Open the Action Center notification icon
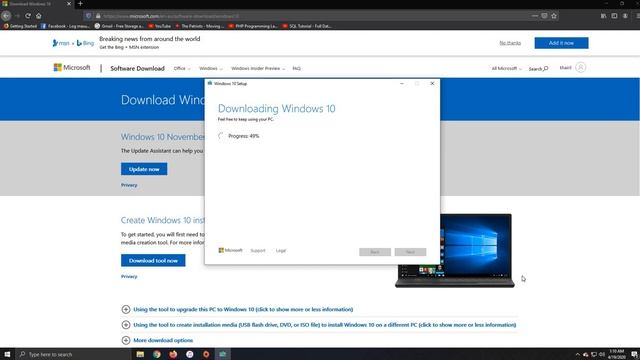Image resolution: width=640 pixels, height=360 pixels. [x=635, y=354]
